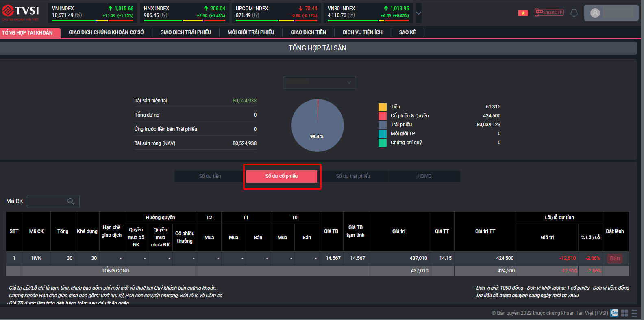Open the GIAO DỊCH CHỨNG KHOÁN CƠ SỞ menu

coord(106,32)
